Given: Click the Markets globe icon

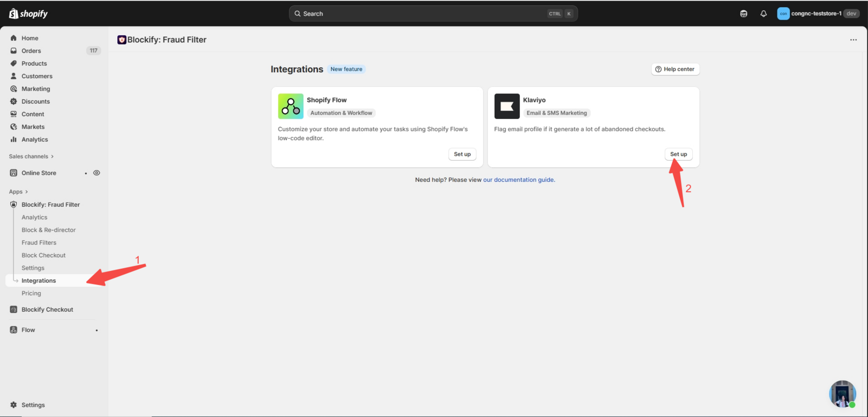Looking at the screenshot, I should pyautogui.click(x=14, y=127).
